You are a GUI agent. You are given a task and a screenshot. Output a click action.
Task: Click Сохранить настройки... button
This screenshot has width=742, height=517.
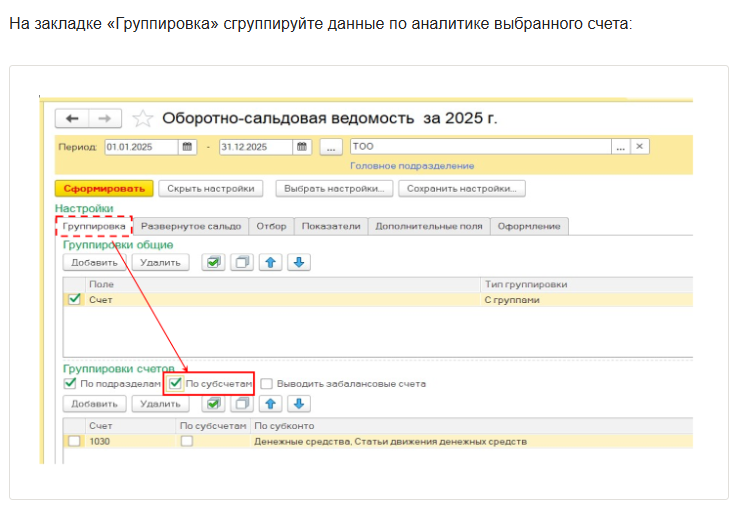(x=461, y=188)
